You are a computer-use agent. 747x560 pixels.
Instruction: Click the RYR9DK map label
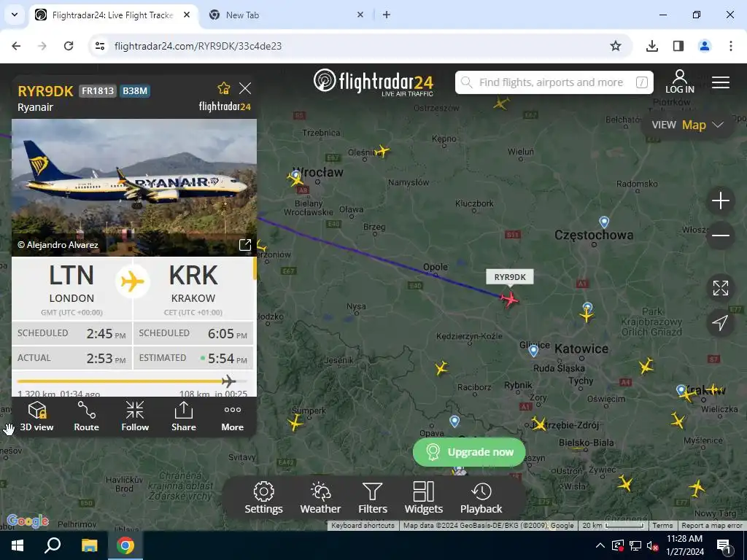(510, 277)
